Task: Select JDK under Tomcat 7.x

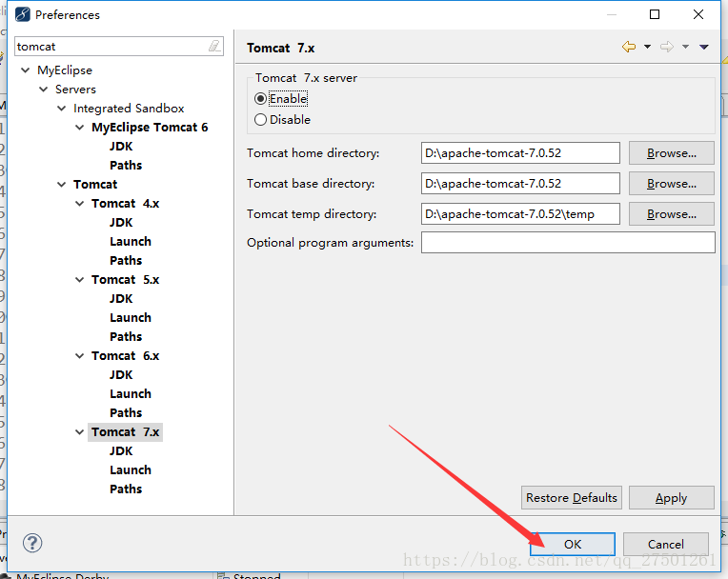Action: click(121, 450)
